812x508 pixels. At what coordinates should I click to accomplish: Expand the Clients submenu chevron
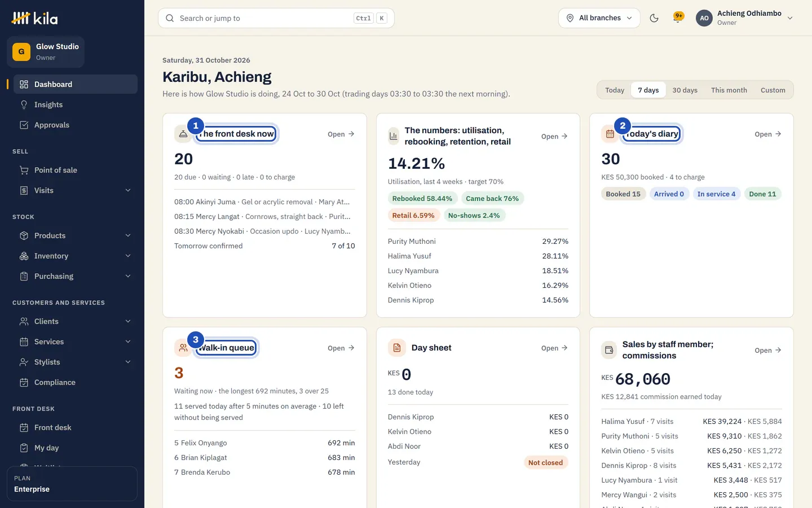tap(128, 321)
